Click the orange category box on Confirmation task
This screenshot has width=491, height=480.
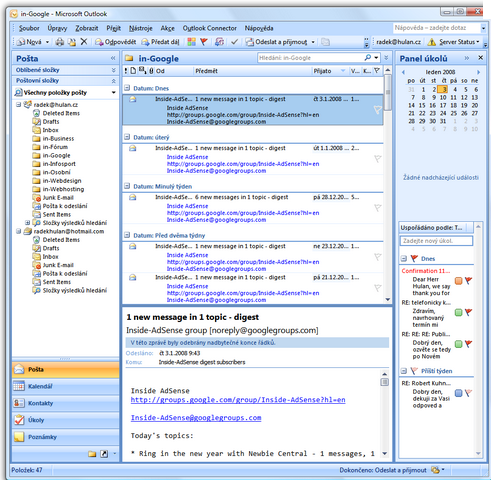(458, 281)
